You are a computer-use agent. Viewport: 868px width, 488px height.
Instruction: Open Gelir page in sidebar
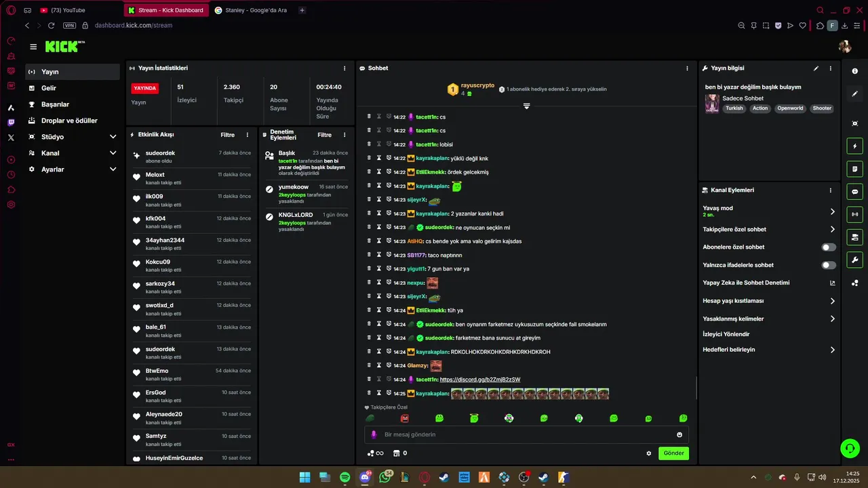pyautogui.click(x=73, y=88)
